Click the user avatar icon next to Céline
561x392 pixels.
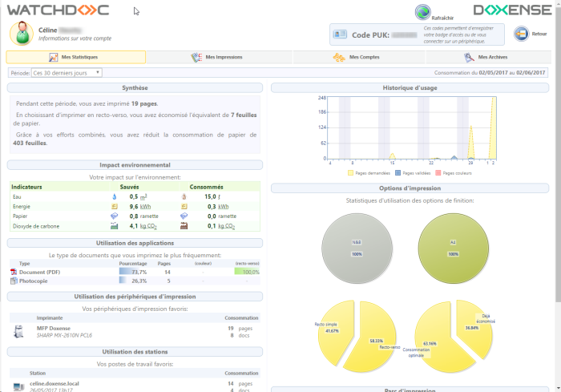point(20,33)
